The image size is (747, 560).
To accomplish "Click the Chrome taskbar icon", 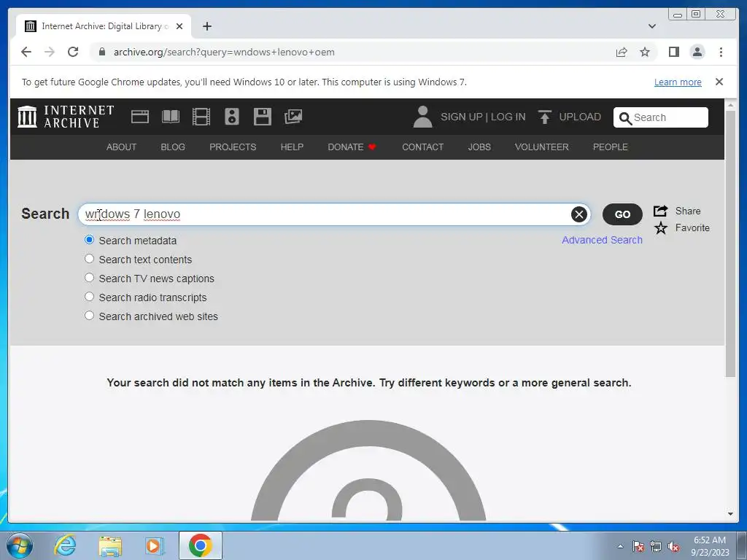I will pos(200,545).
